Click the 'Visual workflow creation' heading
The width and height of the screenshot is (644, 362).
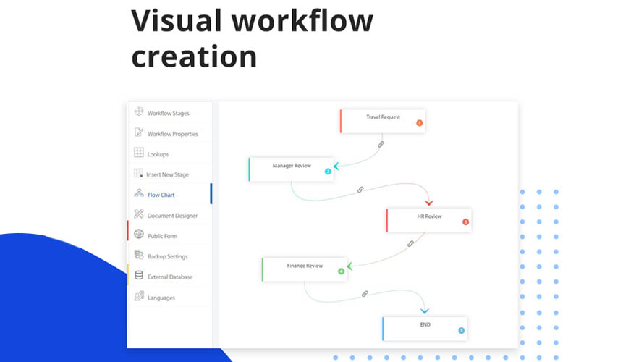pyautogui.click(x=253, y=38)
